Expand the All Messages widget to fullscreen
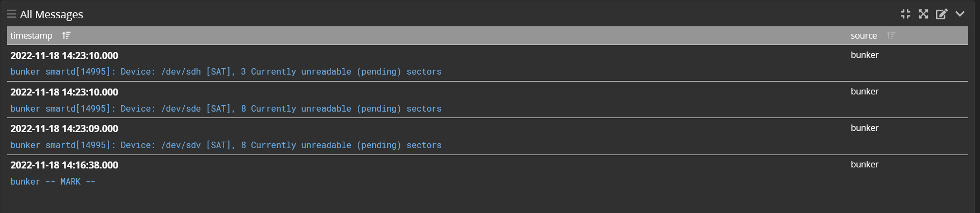The image size is (980, 213). pyautogui.click(x=923, y=14)
